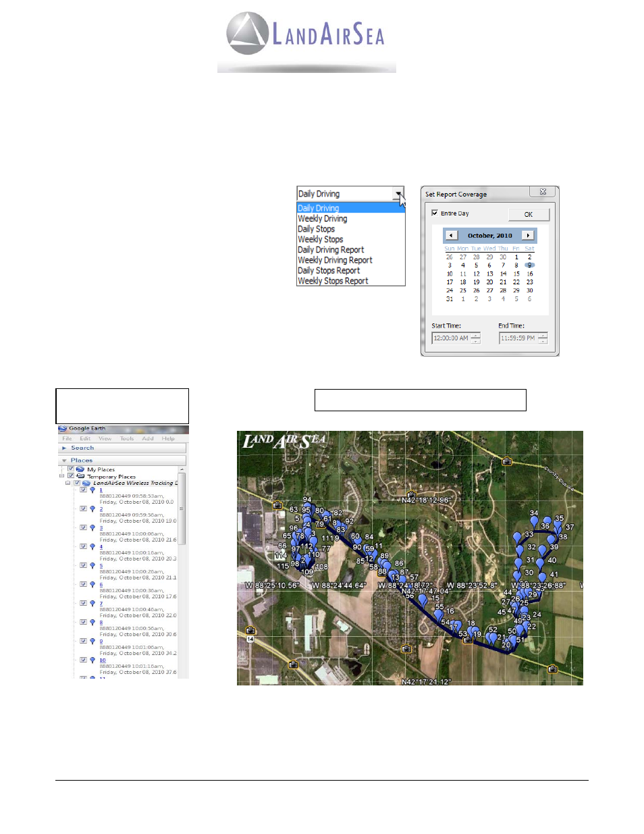Open Google Earth Help menu
644x834 pixels.
pos(168,438)
